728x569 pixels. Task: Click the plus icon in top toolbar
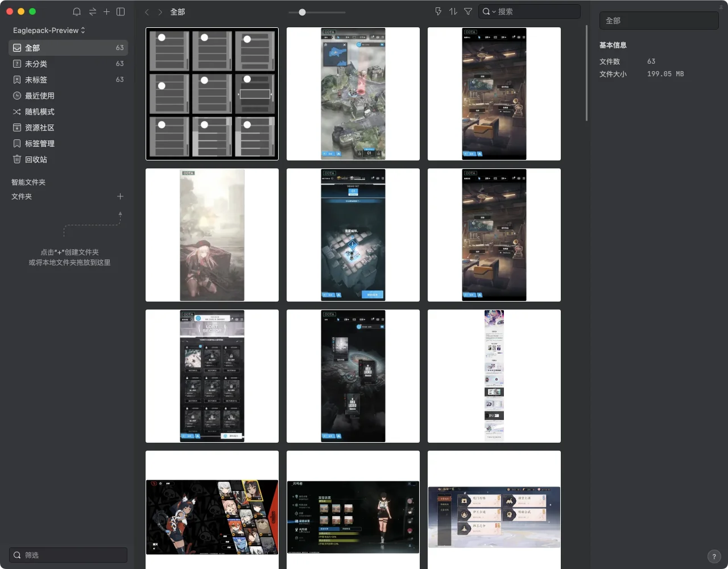tap(106, 12)
